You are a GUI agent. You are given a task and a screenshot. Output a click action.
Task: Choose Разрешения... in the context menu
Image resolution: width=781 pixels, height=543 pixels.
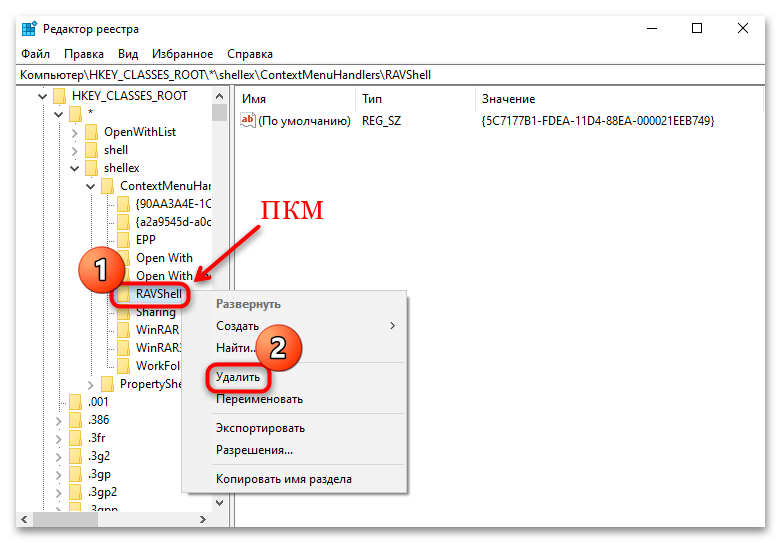tap(254, 450)
